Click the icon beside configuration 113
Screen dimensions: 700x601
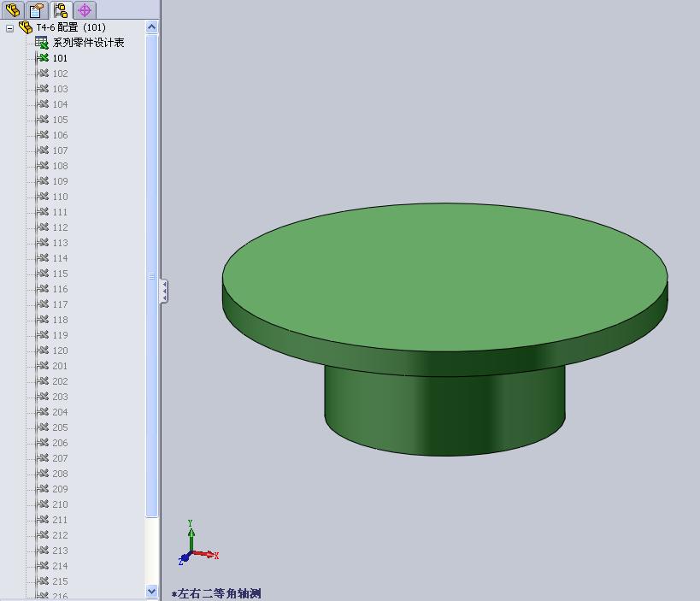click(x=43, y=243)
